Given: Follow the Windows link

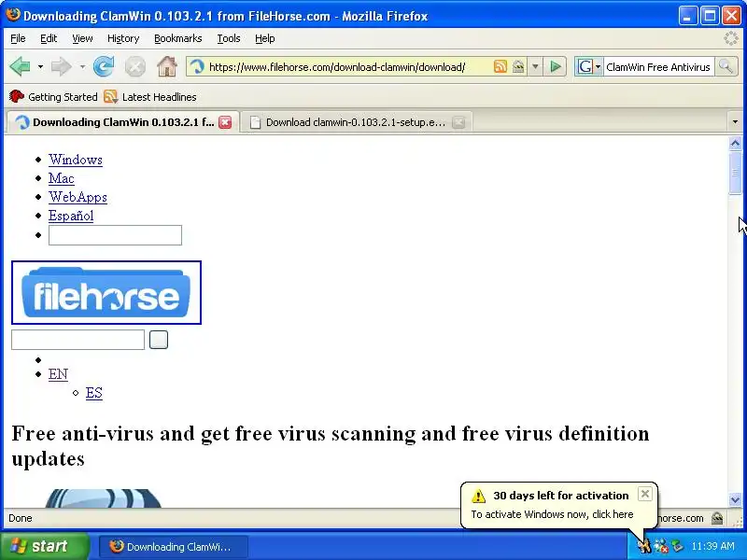Looking at the screenshot, I should 76,159.
